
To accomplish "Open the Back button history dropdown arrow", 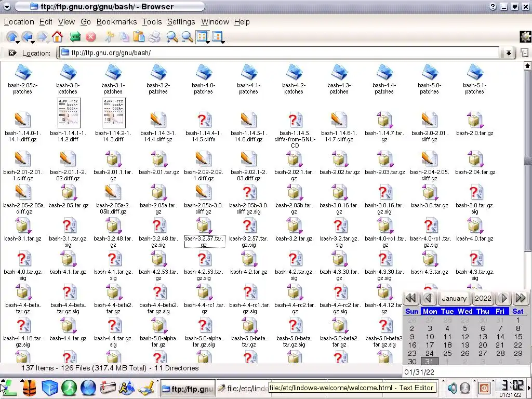I will click(x=32, y=42).
